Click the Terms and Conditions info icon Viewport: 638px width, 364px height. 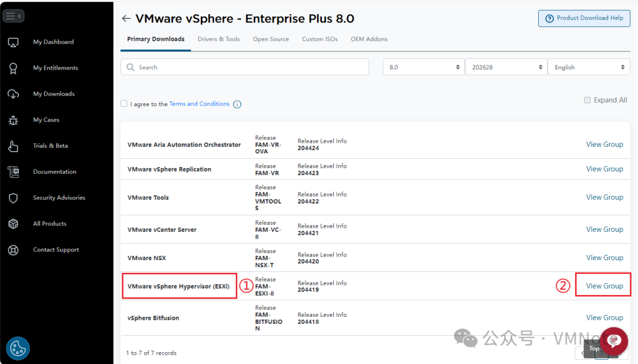[x=237, y=104]
